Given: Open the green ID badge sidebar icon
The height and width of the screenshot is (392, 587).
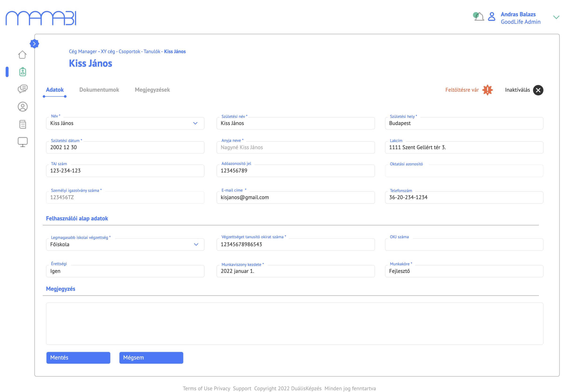Looking at the screenshot, I should click(23, 72).
